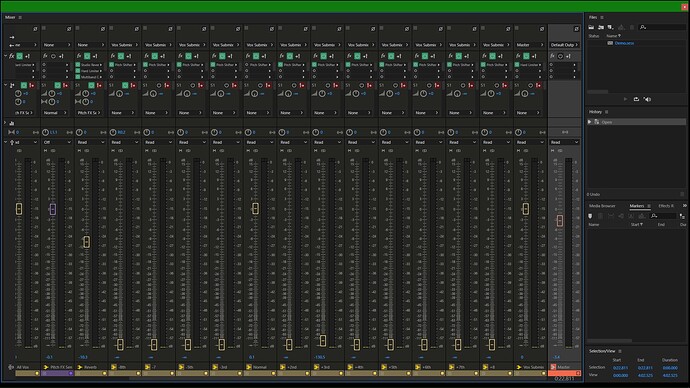The height and width of the screenshot is (388, 690).
Task: Open the Normal send destination dropdown on Pitch FX Sen
Action: tap(55, 113)
